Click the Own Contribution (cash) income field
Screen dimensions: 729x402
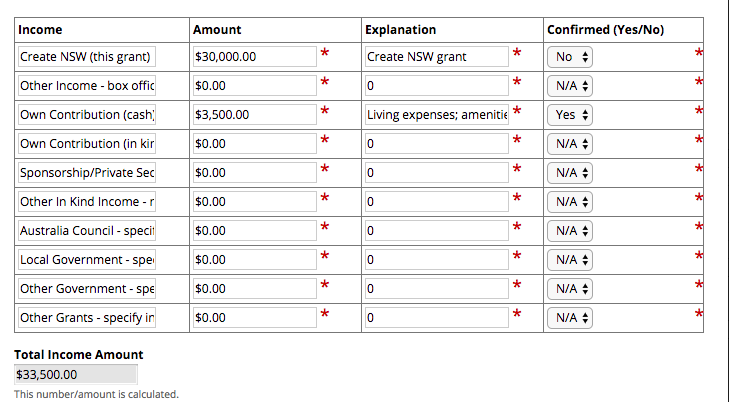(x=87, y=115)
